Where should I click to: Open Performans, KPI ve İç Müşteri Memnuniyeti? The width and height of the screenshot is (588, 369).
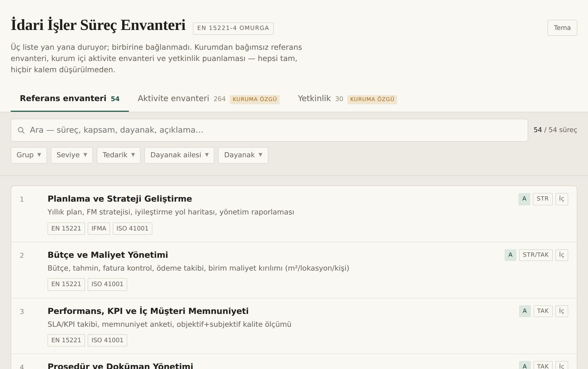point(294,326)
